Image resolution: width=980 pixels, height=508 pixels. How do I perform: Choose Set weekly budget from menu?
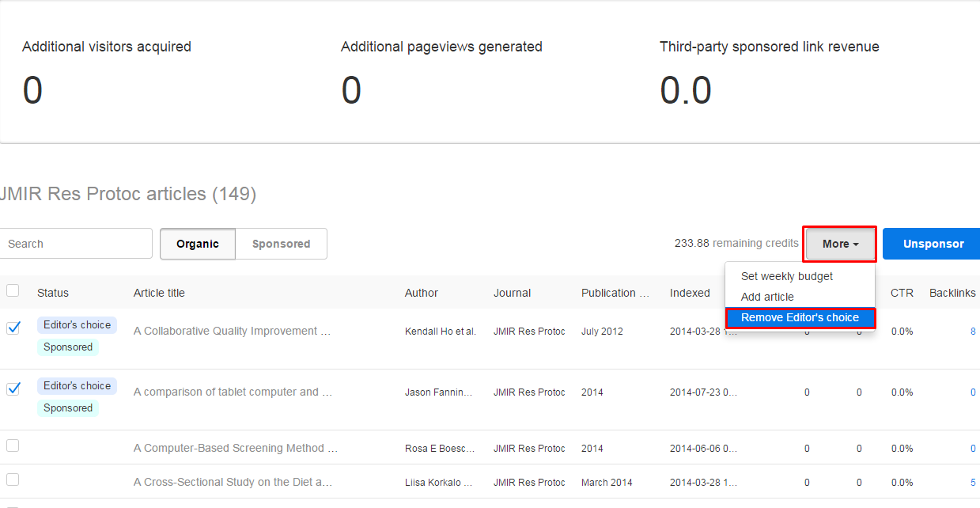tap(786, 276)
